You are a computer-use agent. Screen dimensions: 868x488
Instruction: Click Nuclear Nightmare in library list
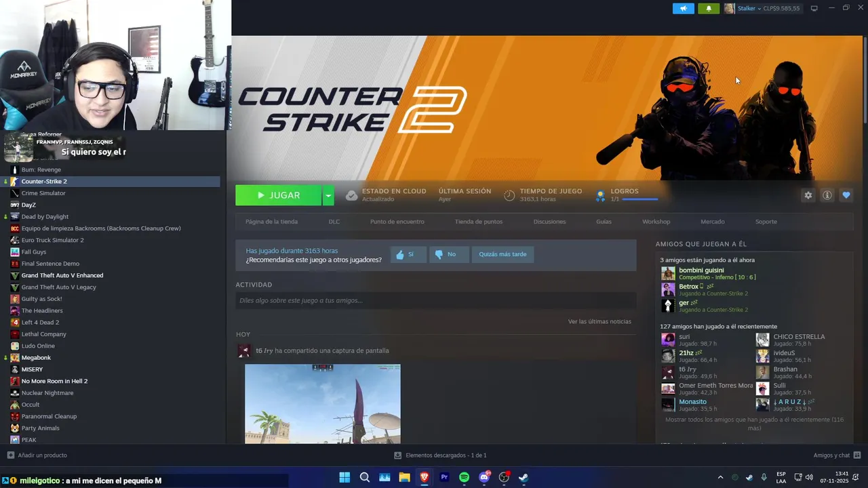[47, 393]
